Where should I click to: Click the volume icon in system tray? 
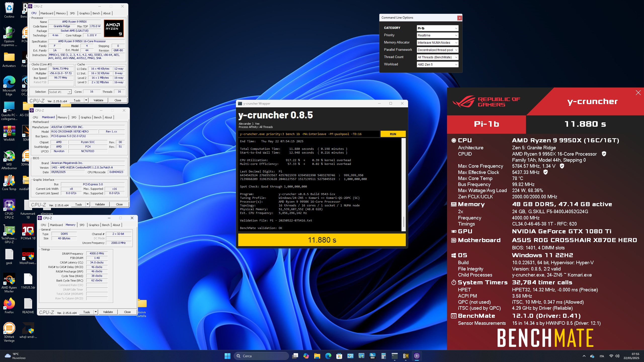[x=617, y=356]
